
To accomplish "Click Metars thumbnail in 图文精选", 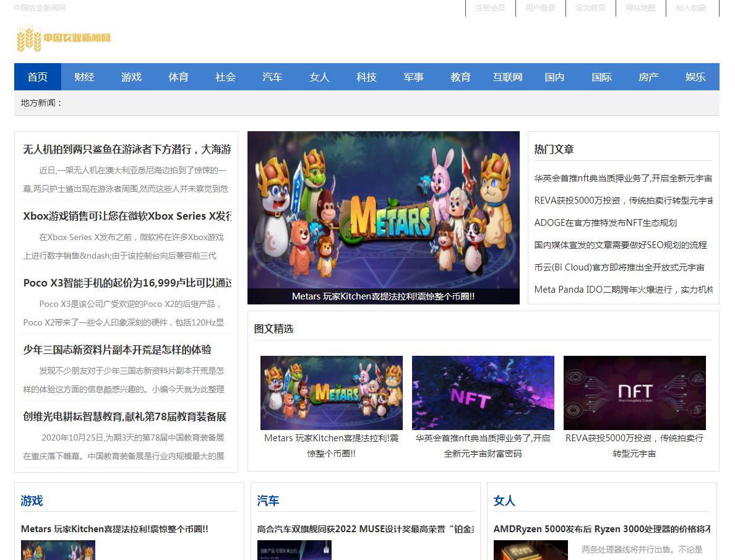I will (332, 392).
